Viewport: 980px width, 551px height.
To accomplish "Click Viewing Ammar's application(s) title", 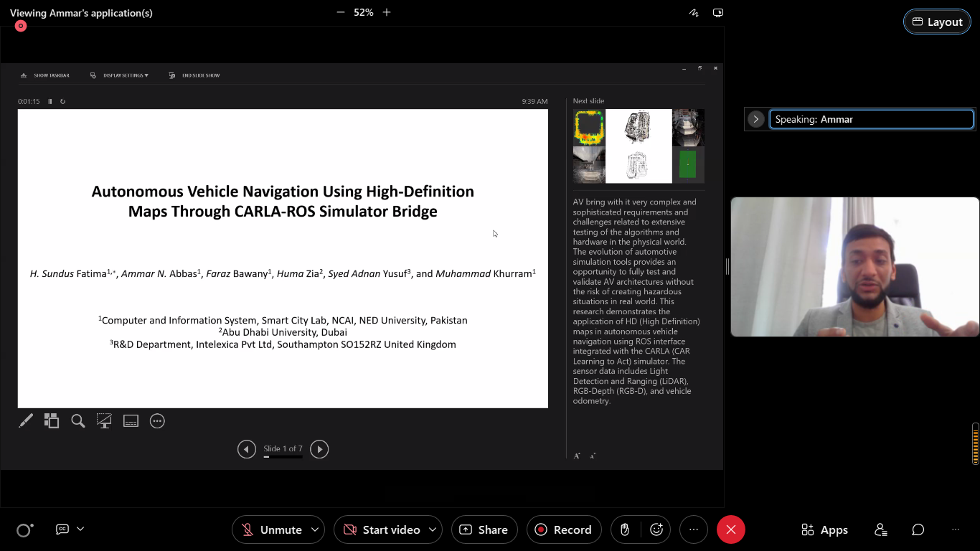I will coord(81,13).
